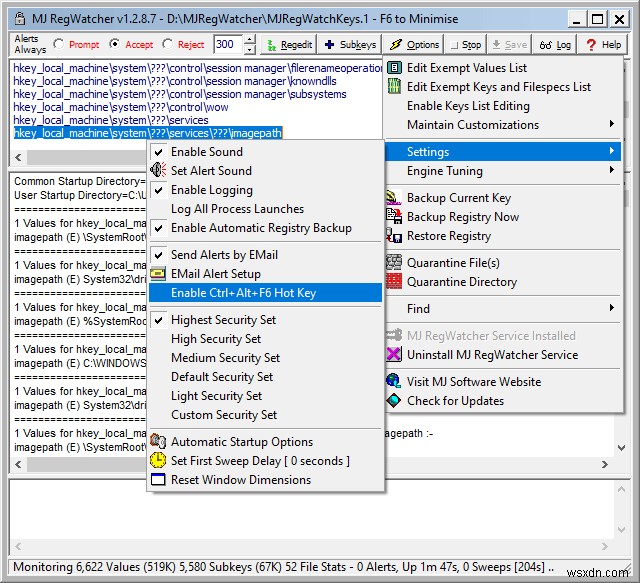Image resolution: width=640 pixels, height=583 pixels.
Task: Choose Log All Process Launches
Action: pyautogui.click(x=265, y=209)
